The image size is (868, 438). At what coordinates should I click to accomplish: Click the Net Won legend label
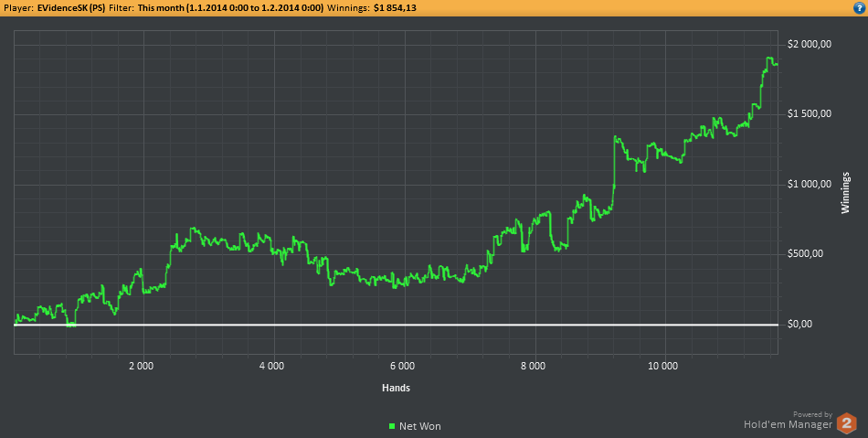420,426
